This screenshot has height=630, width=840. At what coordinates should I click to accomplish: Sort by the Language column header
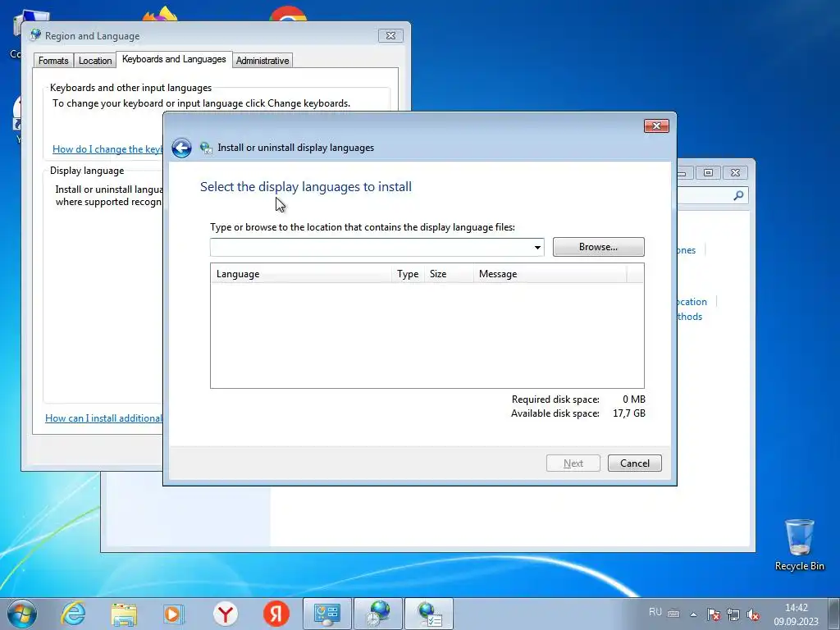(300, 274)
